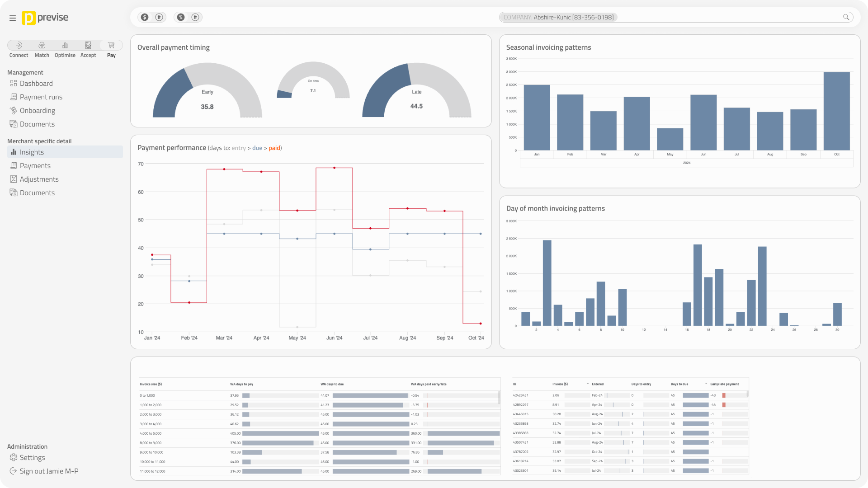The image size is (868, 488).
Task: Open the Onboarding link
Action: tap(37, 111)
